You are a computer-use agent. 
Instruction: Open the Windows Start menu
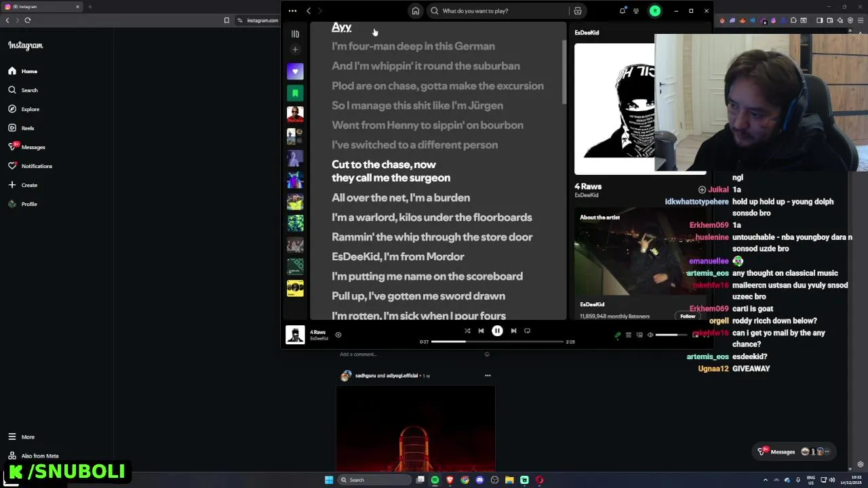[x=329, y=480]
